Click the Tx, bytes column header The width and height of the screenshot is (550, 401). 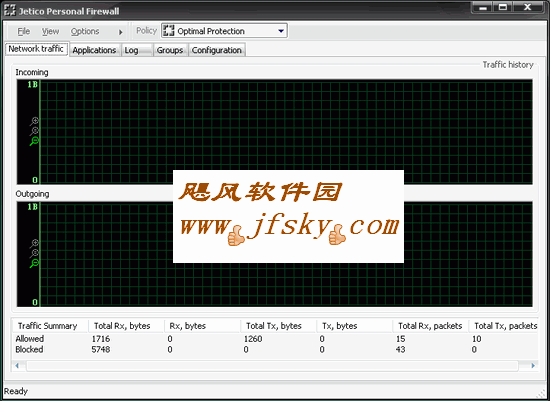click(354, 326)
